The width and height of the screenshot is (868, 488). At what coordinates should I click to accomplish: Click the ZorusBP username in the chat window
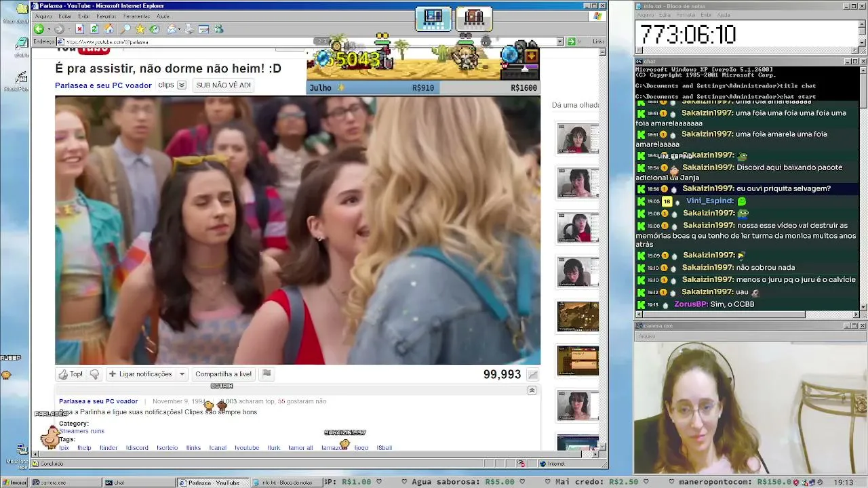(x=691, y=304)
